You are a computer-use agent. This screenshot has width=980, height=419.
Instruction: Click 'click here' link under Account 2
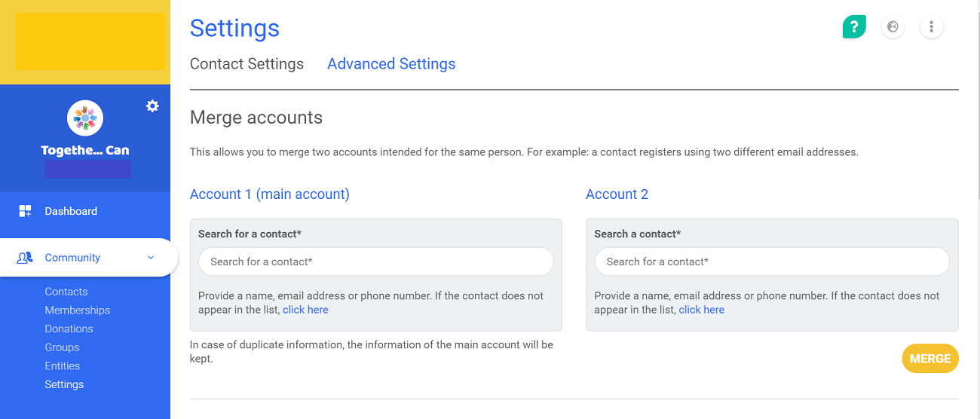click(x=701, y=310)
